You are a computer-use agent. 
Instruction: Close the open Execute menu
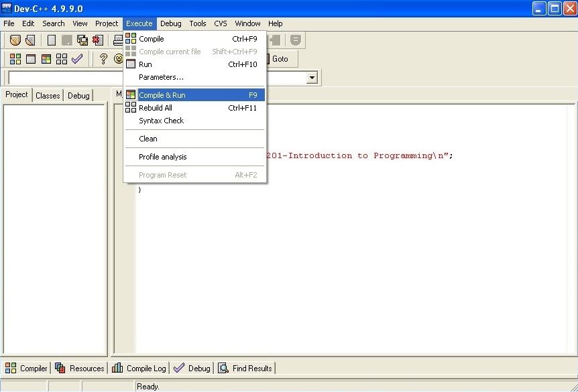click(139, 23)
